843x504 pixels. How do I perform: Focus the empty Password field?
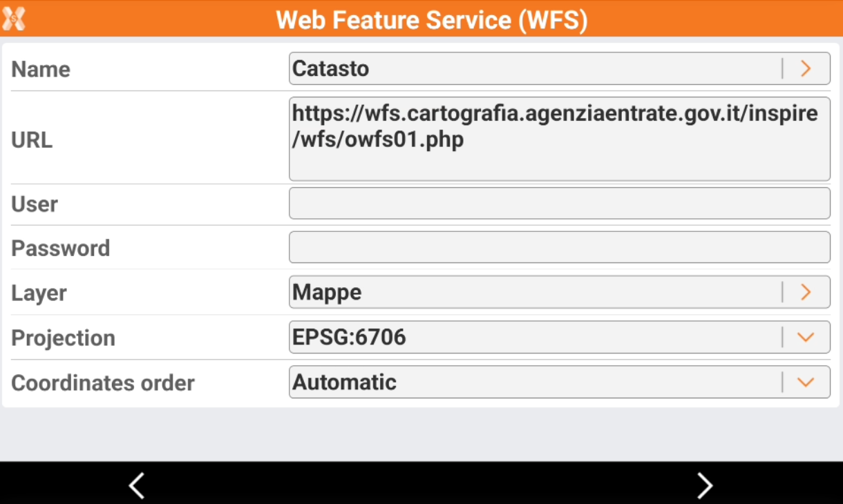(558, 248)
